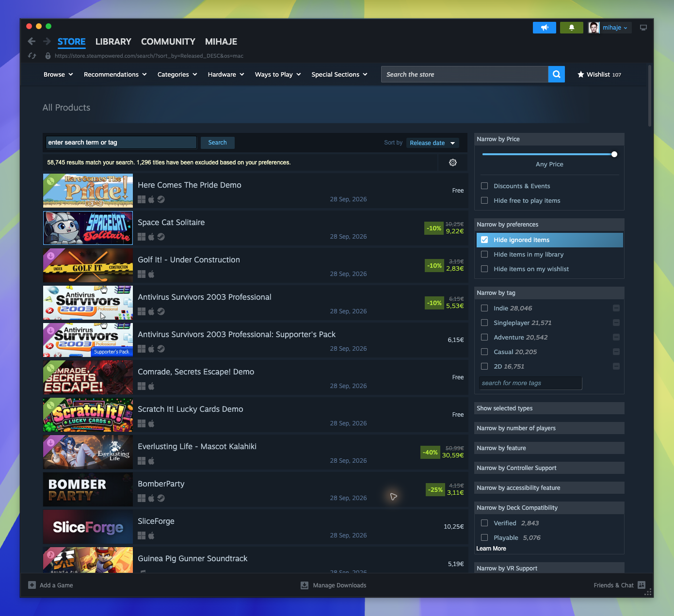Viewport: 674px width, 616px height.
Task: Switch to the STORE tab
Action: 71,42
